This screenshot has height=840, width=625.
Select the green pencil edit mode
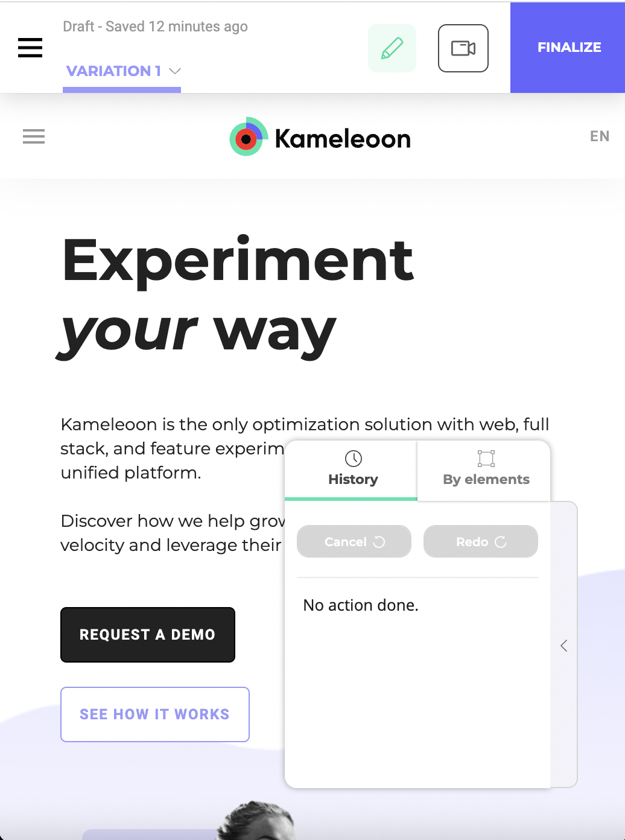pos(392,48)
